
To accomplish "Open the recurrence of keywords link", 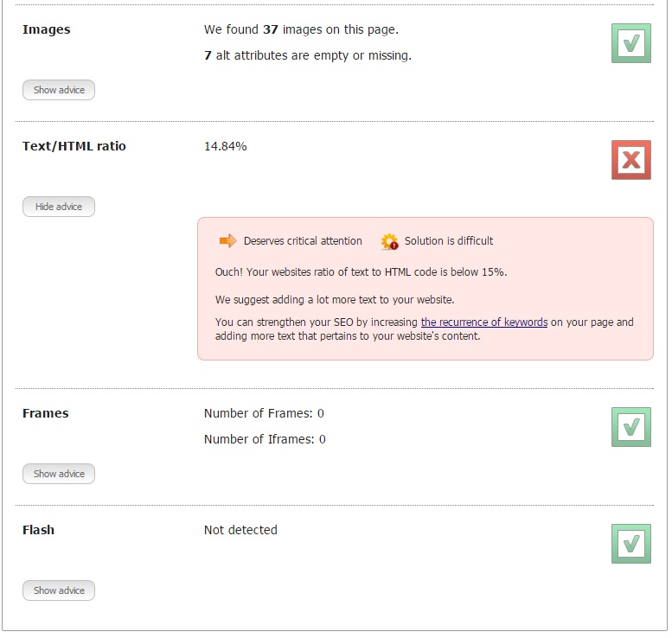I will pos(483,322).
